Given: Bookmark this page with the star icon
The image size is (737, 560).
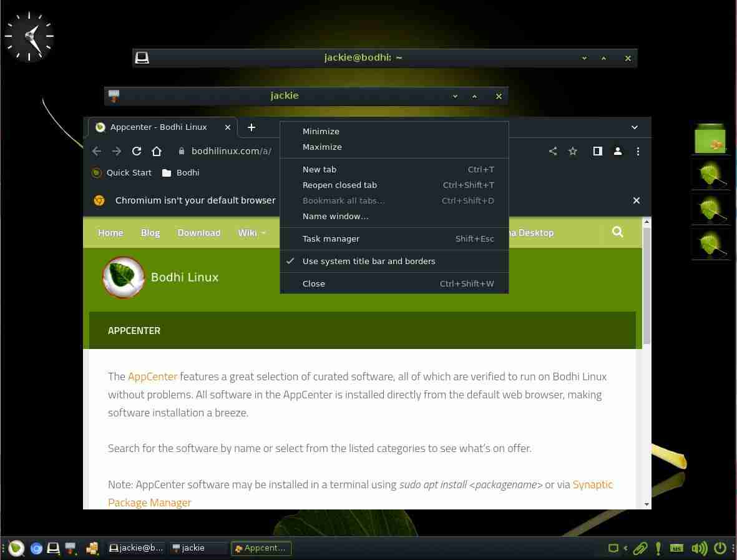Looking at the screenshot, I should pyautogui.click(x=573, y=151).
